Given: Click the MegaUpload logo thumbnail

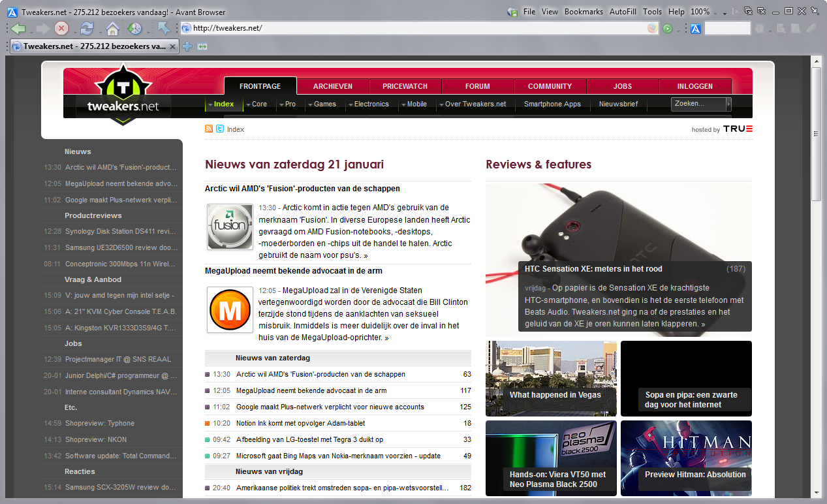Looking at the screenshot, I should (x=230, y=309).
